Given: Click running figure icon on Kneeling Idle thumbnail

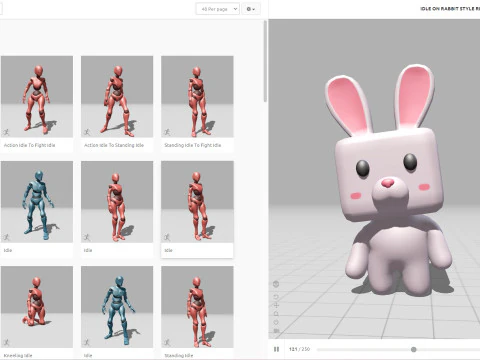Looking at the screenshot, I should point(7,342).
